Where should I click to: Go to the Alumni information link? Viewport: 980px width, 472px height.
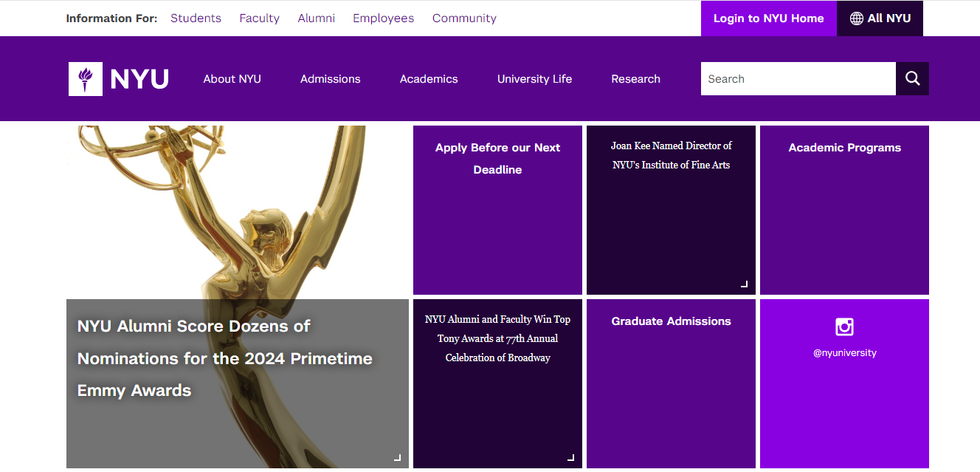(x=317, y=18)
